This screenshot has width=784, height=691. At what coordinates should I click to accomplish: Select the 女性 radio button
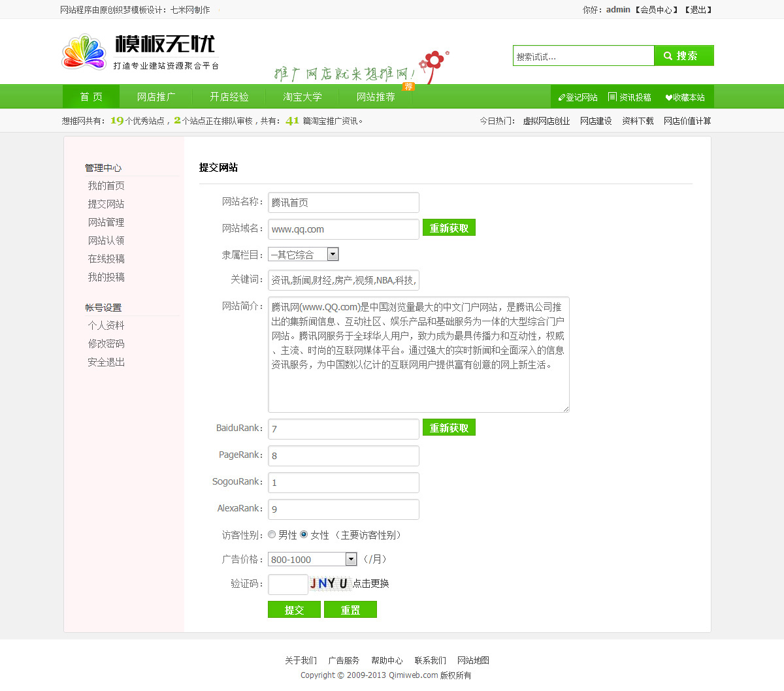pos(304,534)
